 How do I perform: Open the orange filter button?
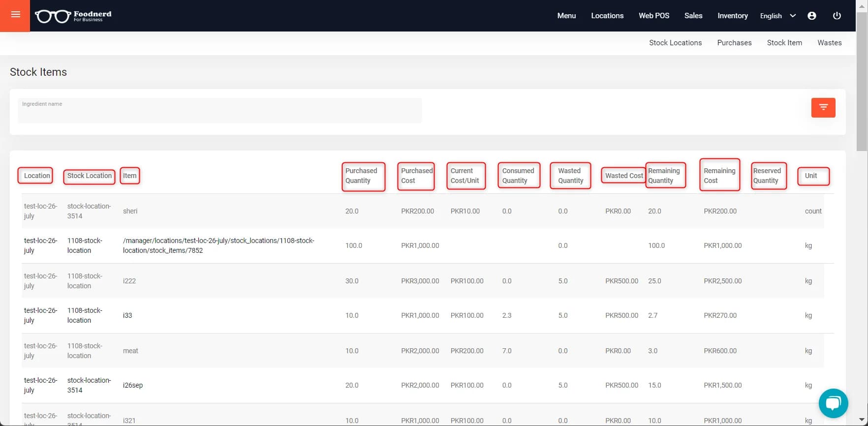pos(823,108)
